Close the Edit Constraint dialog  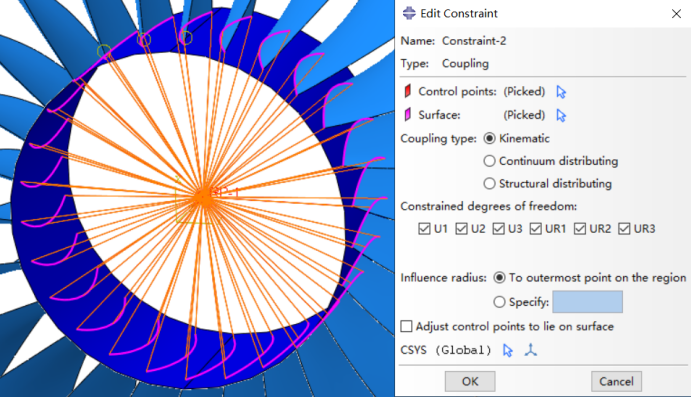tap(676, 14)
